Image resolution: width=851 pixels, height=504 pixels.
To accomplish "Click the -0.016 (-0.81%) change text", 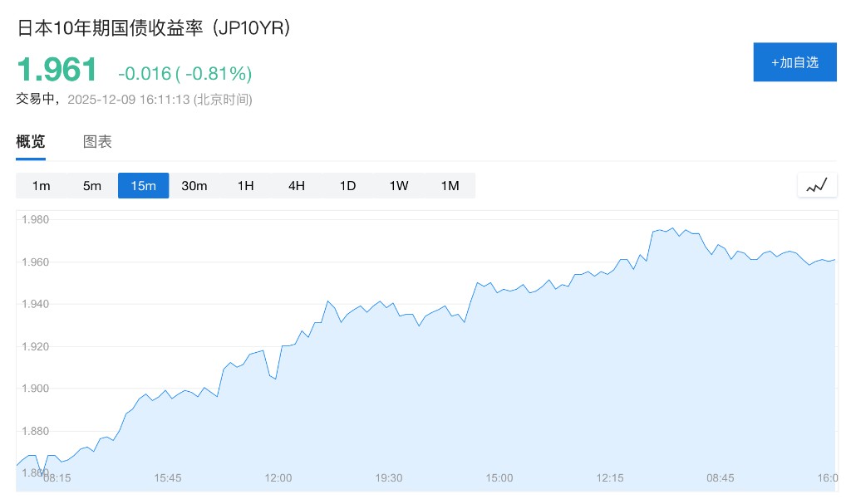I will [184, 74].
